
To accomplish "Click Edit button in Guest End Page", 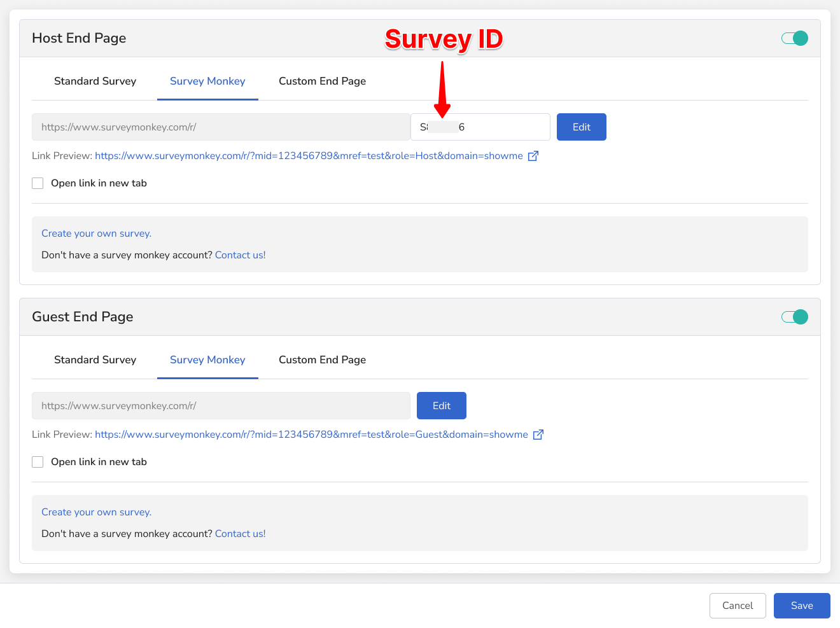I will point(442,406).
